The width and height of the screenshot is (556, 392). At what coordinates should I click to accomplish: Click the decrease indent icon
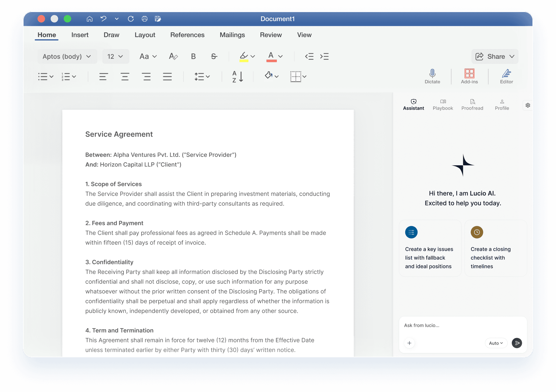(x=309, y=57)
